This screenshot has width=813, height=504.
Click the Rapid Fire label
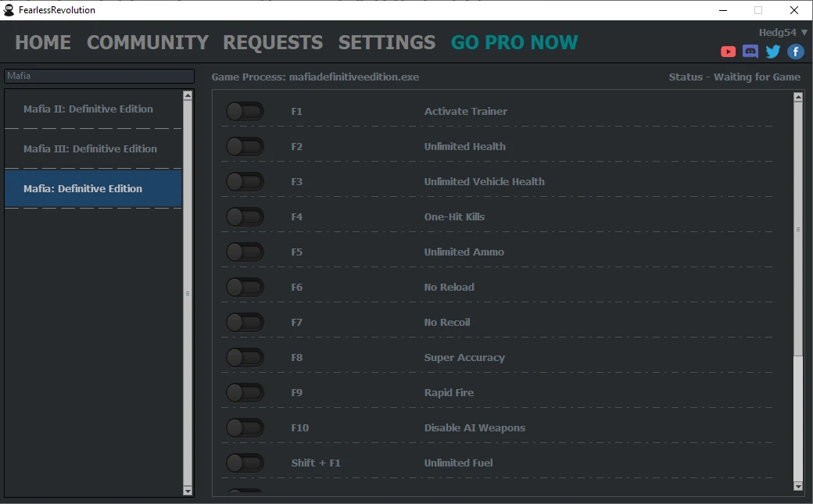click(449, 392)
